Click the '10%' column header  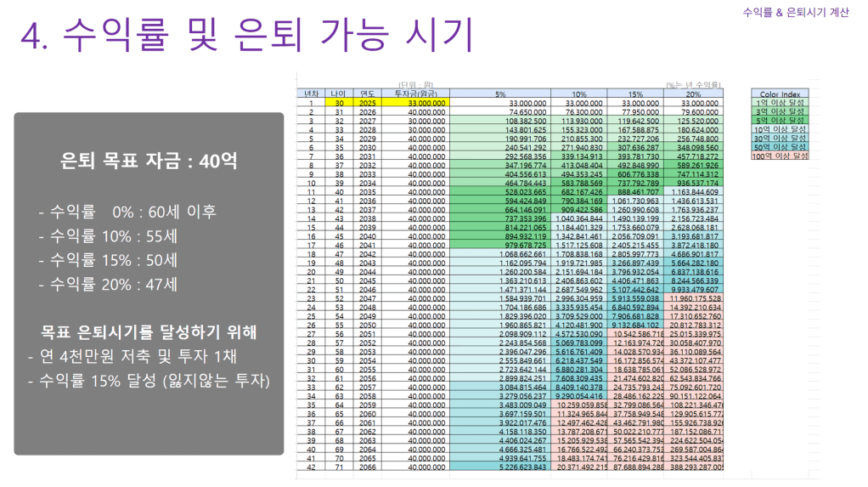tap(579, 93)
